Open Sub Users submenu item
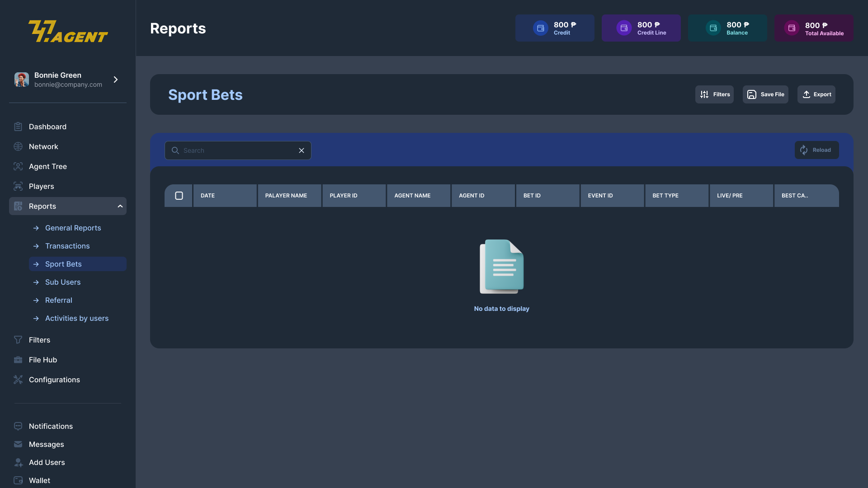Viewport: 868px width, 488px height. [x=78, y=282]
